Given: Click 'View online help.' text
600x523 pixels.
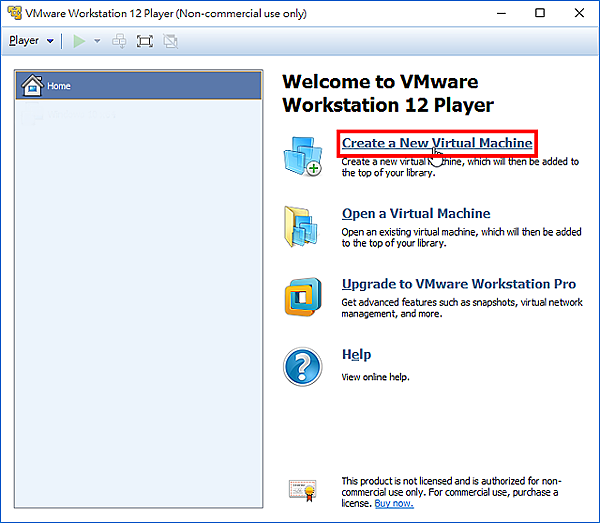Looking at the screenshot, I should [x=375, y=377].
